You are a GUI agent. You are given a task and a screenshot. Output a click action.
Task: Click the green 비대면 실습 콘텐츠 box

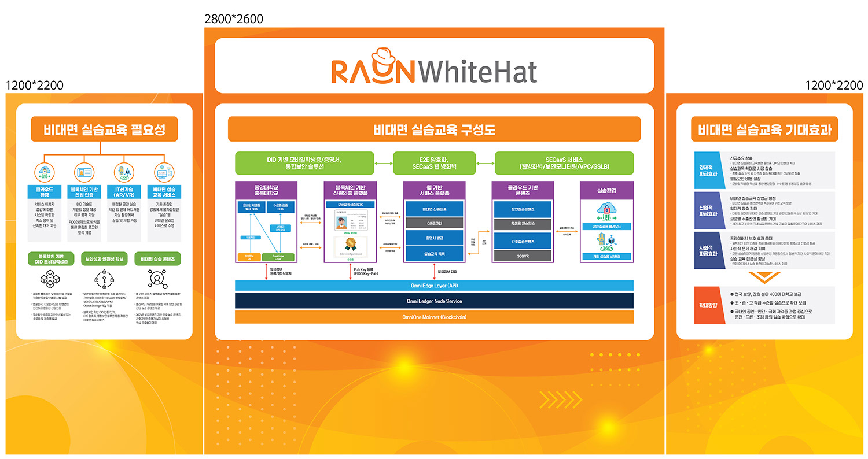coord(158,258)
